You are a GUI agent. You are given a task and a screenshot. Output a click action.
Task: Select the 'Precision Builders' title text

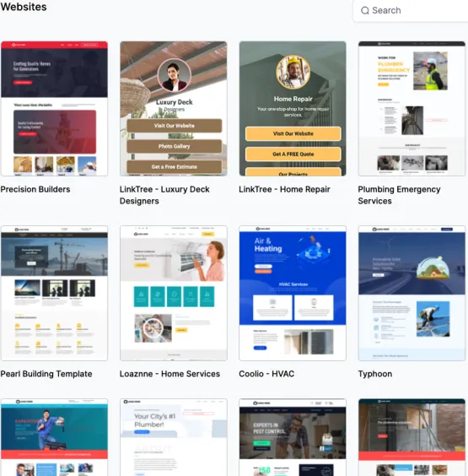click(x=35, y=189)
